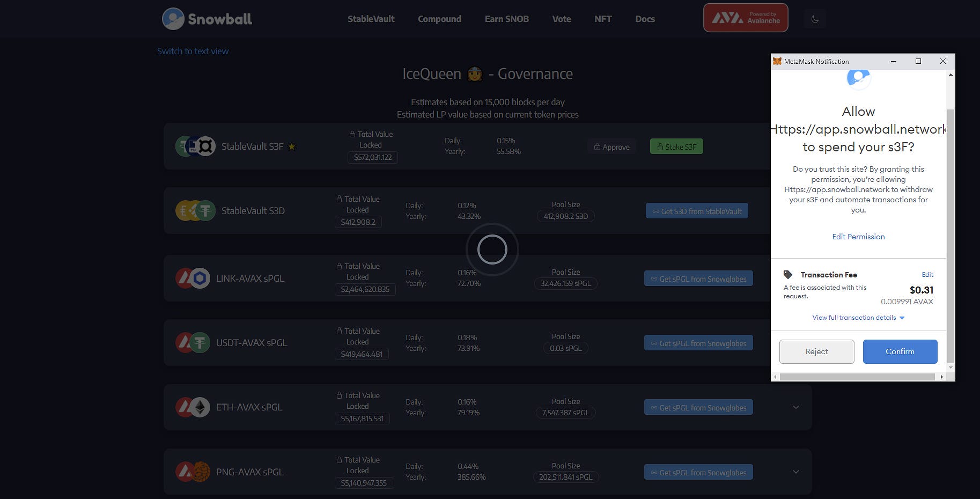Toggle the dark mode moon icon
Image resolution: width=980 pixels, height=499 pixels.
point(815,19)
